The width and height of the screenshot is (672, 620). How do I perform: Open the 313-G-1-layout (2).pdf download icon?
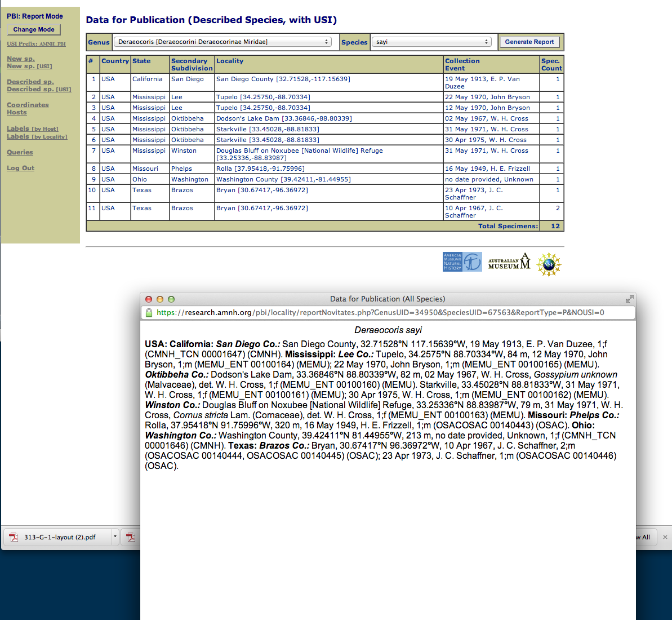[13, 537]
